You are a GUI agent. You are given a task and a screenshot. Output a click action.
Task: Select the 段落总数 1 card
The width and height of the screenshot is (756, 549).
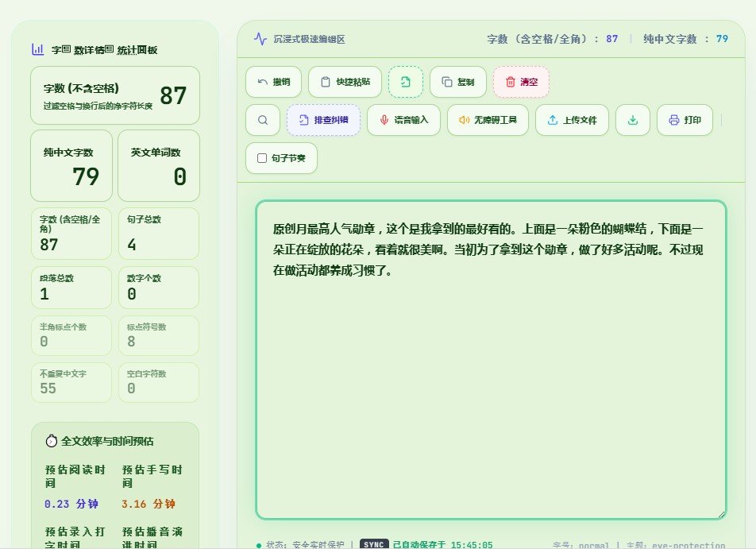tap(71, 288)
